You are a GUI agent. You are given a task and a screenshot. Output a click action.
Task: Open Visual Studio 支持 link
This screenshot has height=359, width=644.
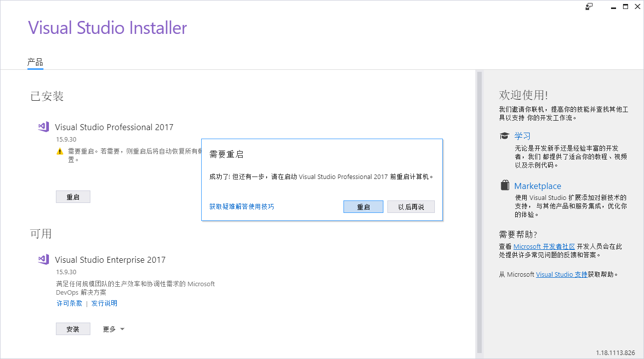562,274
